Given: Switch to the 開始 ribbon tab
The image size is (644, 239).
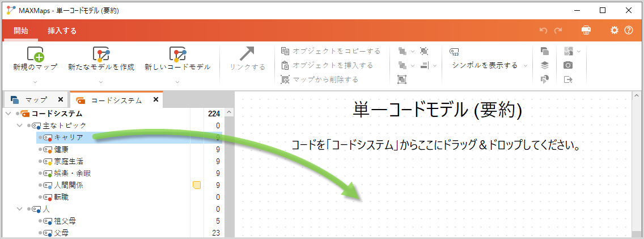Looking at the screenshot, I should point(21,31).
